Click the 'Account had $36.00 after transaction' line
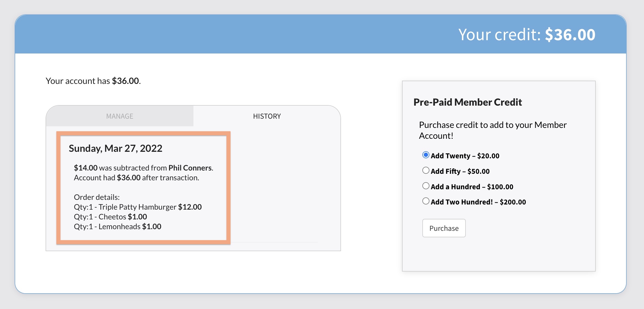 tap(136, 178)
